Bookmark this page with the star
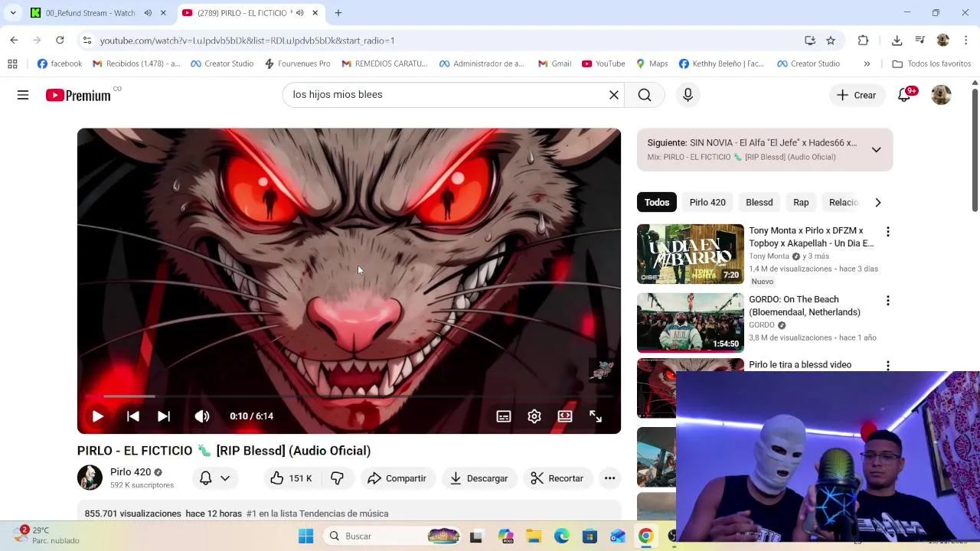 point(831,41)
